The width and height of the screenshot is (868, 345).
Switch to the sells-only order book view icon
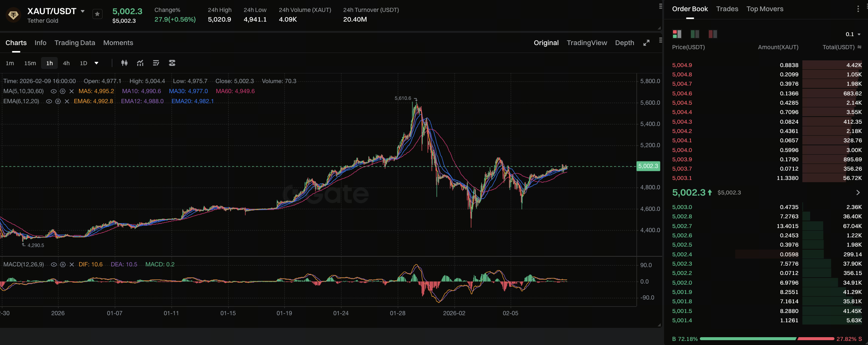(x=712, y=34)
